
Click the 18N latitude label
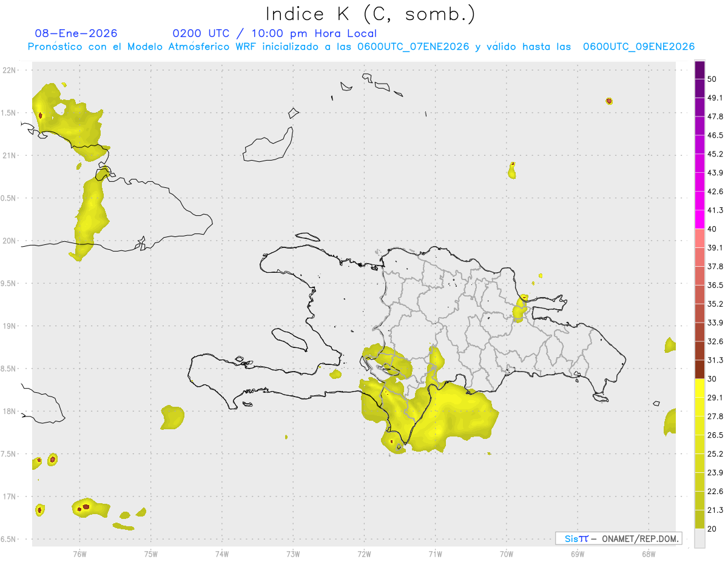[9, 411]
